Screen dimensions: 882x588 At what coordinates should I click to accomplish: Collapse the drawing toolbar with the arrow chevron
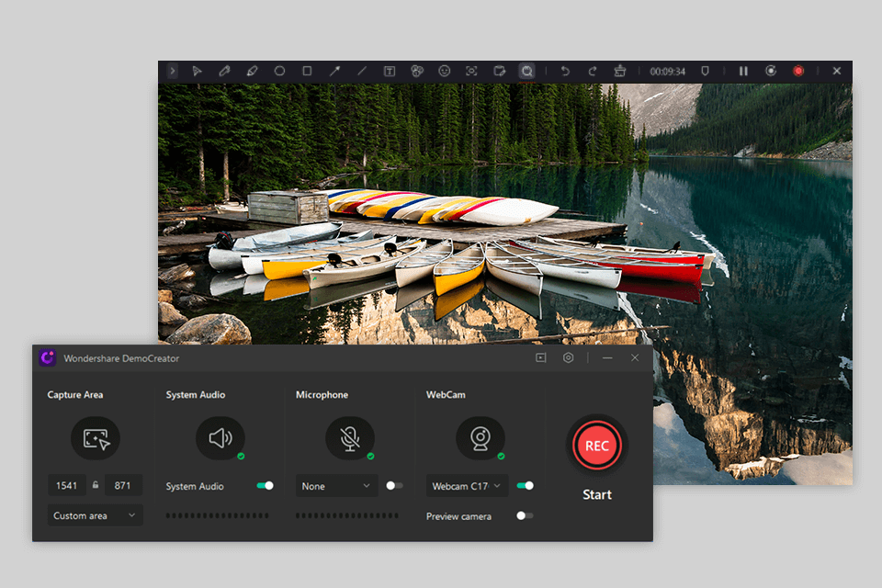click(x=172, y=72)
